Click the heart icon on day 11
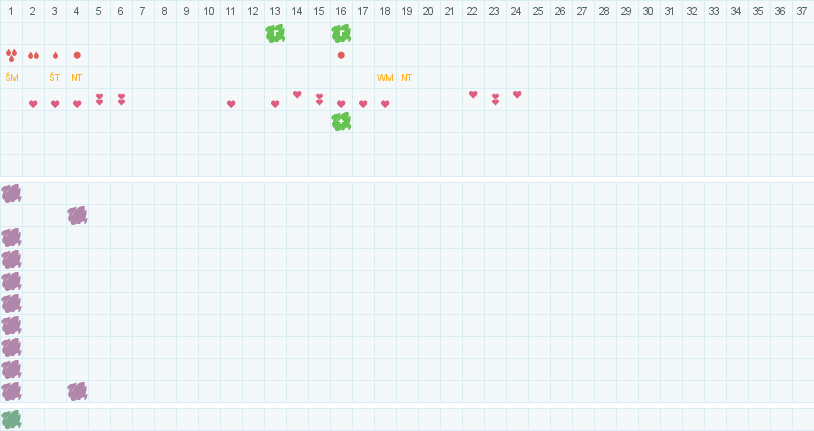 (231, 104)
